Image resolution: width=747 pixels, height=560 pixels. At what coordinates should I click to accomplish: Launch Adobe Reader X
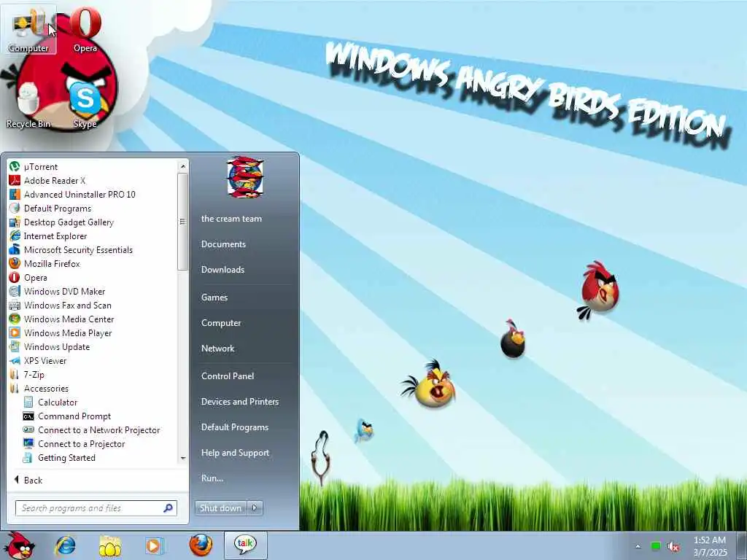47,181
